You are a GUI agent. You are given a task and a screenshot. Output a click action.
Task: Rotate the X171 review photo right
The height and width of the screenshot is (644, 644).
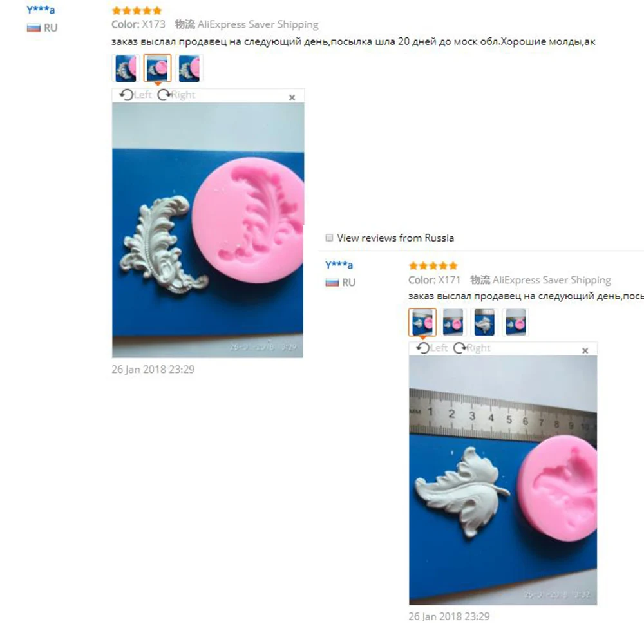click(472, 348)
